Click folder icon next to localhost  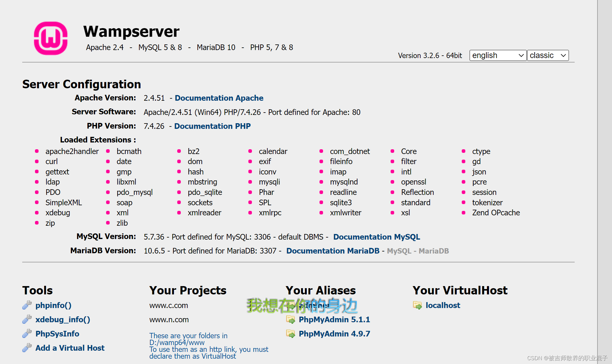point(417,305)
